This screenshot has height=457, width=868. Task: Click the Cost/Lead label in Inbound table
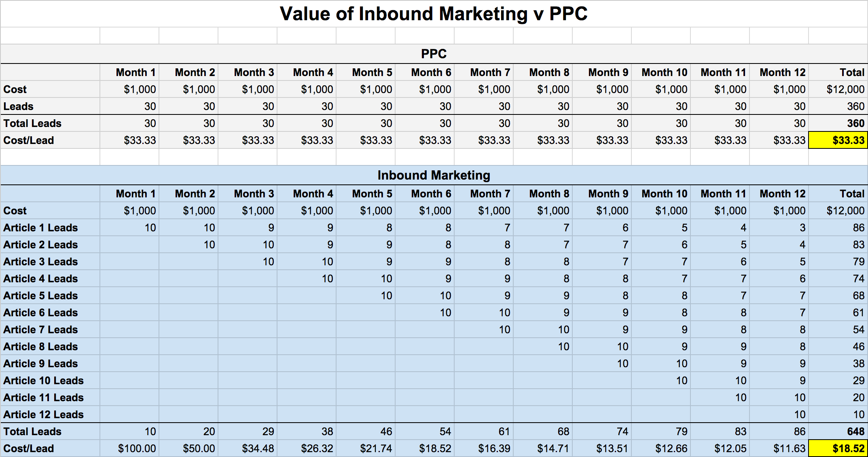(28, 448)
